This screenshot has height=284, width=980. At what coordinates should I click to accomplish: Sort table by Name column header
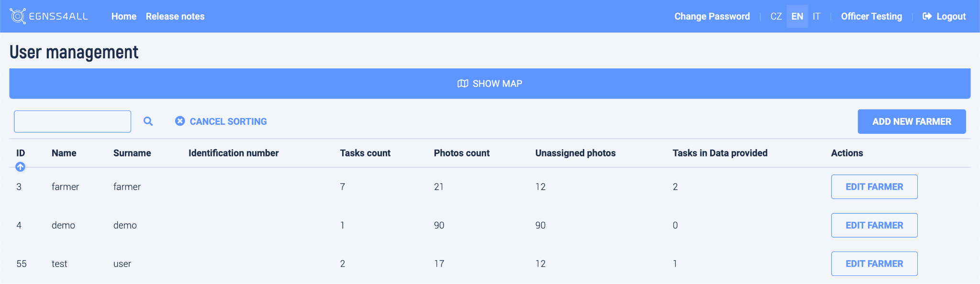tap(64, 153)
